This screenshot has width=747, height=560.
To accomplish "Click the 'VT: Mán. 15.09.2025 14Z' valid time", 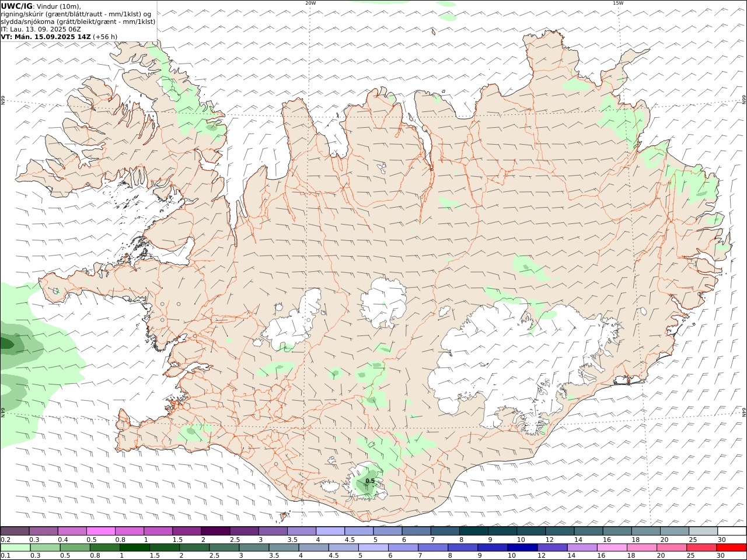I will pos(46,37).
